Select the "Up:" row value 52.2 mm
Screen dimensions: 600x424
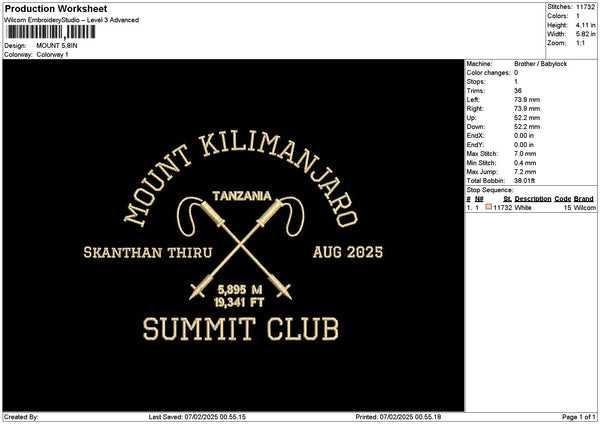(x=527, y=117)
